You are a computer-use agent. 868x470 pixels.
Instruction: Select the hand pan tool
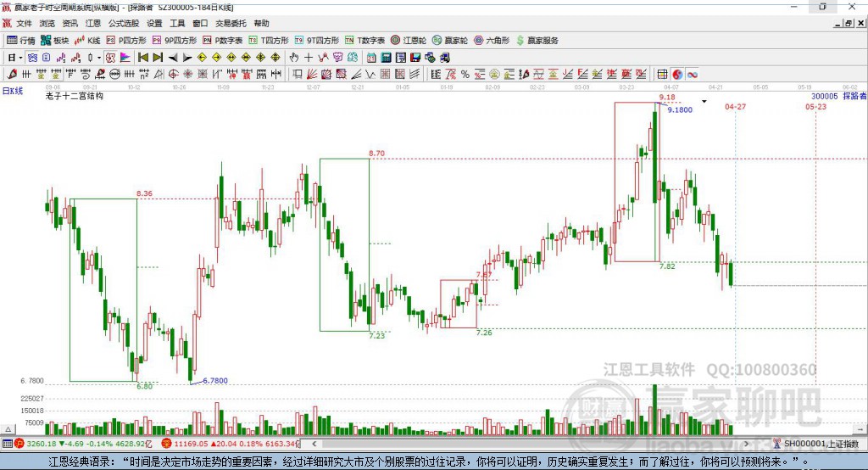294,58
